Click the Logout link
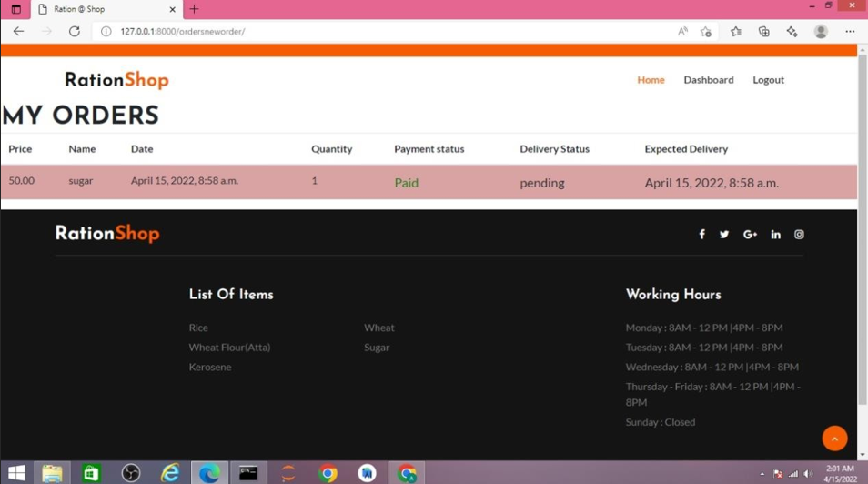Screen dimensions: 868x484 point(768,80)
